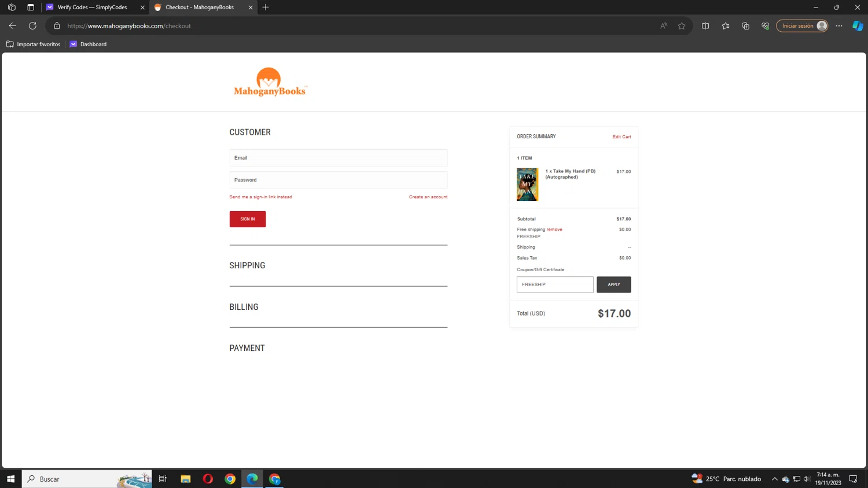Remove the free shipping coupon
Screen dimensions: 868x488
coord(554,230)
